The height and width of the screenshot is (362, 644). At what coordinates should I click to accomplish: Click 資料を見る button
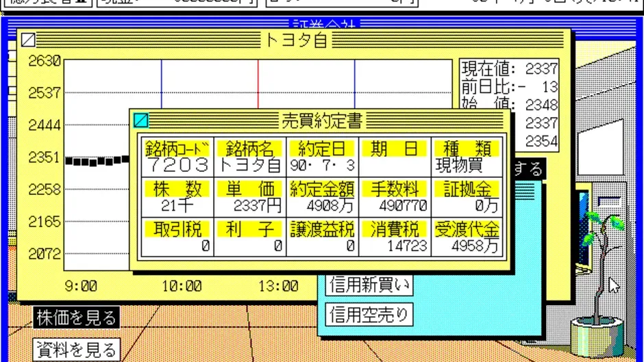[77, 350]
